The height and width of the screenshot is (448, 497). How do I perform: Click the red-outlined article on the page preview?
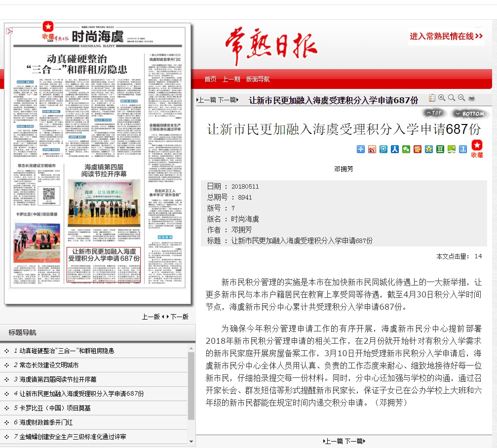pos(104,265)
